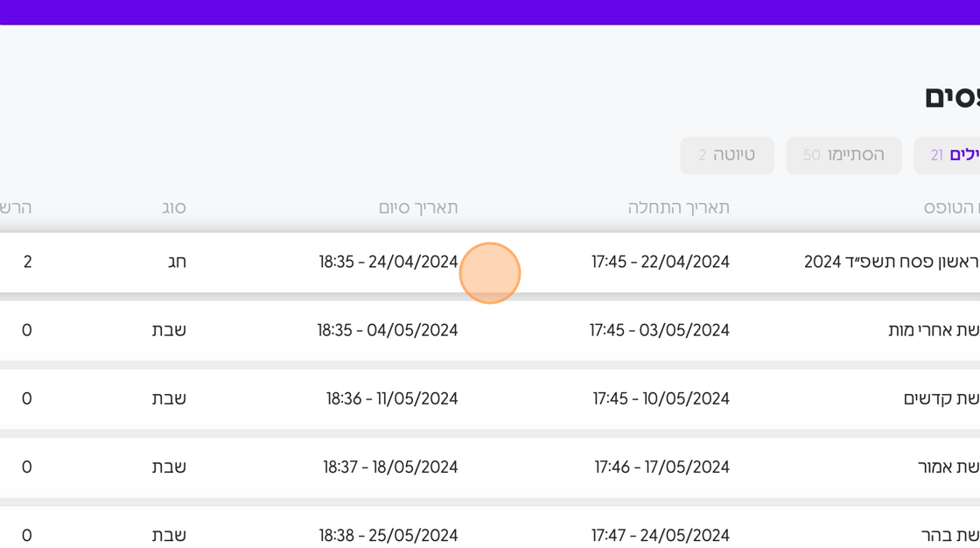980x548 pixels.
Task: Open the אחרי מות form row
Action: pyautogui.click(x=933, y=330)
